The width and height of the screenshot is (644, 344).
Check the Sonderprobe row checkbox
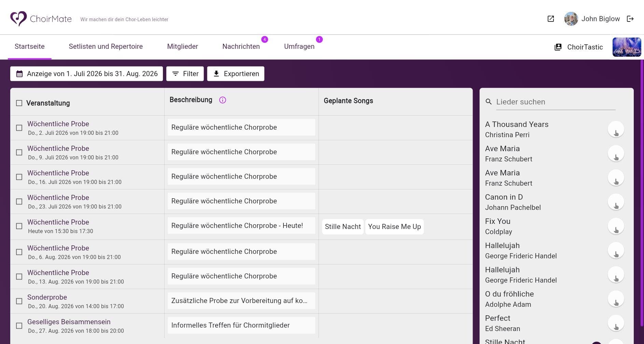point(19,301)
